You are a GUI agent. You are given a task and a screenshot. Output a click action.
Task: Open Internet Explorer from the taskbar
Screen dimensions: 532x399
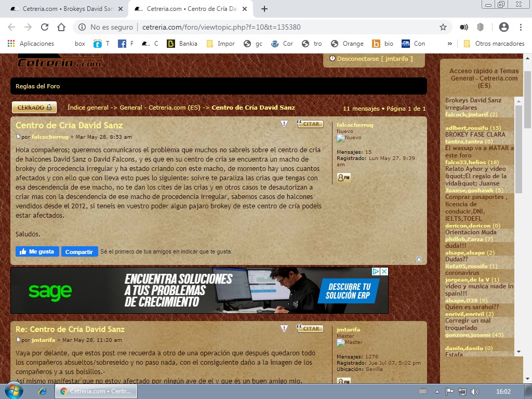pyautogui.click(x=43, y=391)
